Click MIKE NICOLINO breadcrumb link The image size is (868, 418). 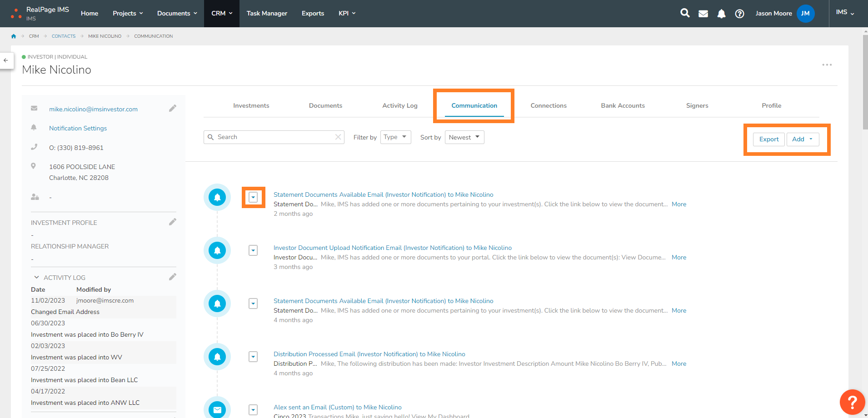pyautogui.click(x=105, y=36)
